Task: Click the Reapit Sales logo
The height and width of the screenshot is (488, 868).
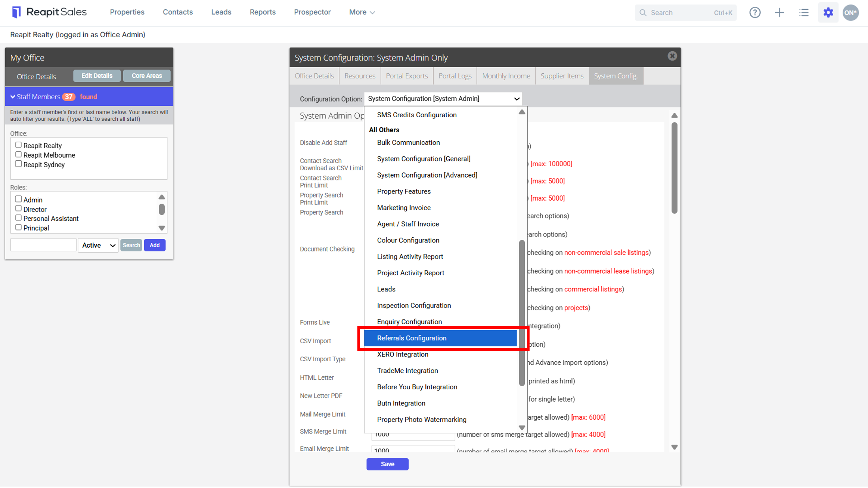Action: click(49, 12)
